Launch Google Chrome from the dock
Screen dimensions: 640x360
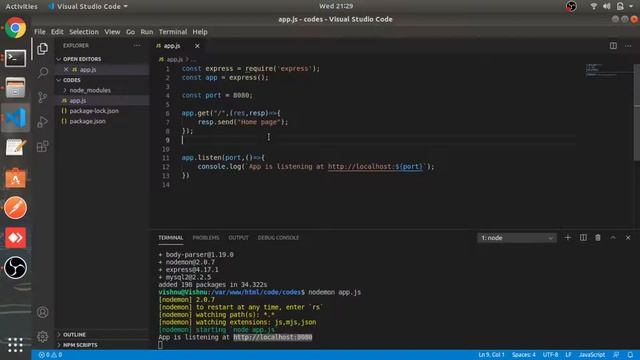pyautogui.click(x=16, y=28)
